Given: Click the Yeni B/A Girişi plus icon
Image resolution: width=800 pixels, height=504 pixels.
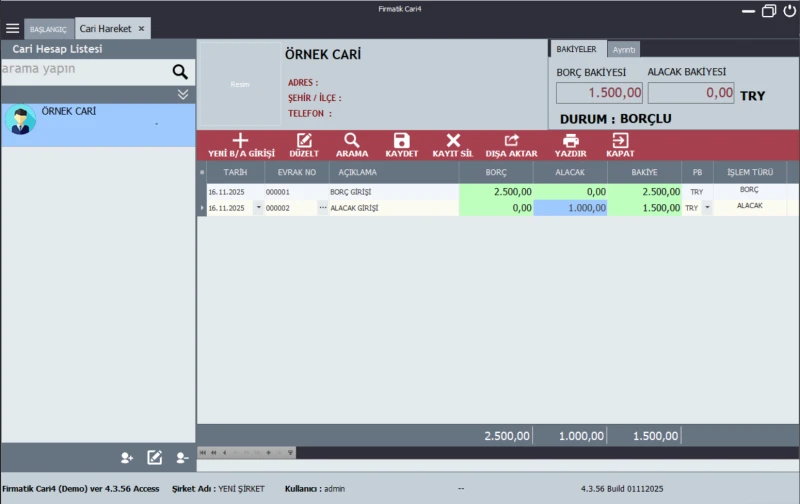Looking at the screenshot, I should [240, 141].
